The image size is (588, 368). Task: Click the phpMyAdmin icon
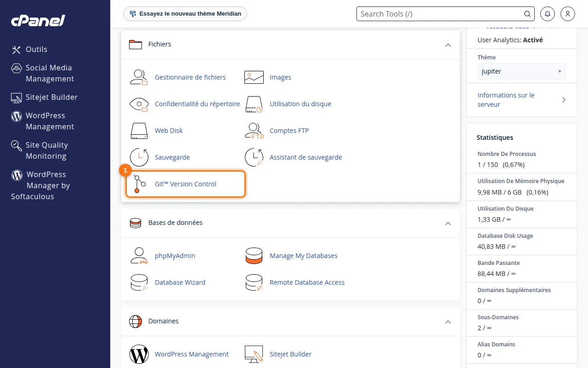139,256
